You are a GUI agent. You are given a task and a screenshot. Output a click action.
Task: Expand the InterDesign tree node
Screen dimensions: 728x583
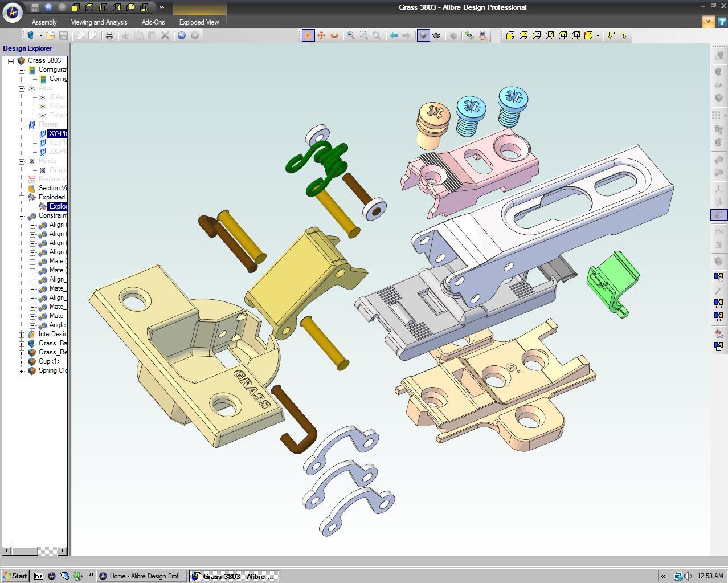click(22, 335)
